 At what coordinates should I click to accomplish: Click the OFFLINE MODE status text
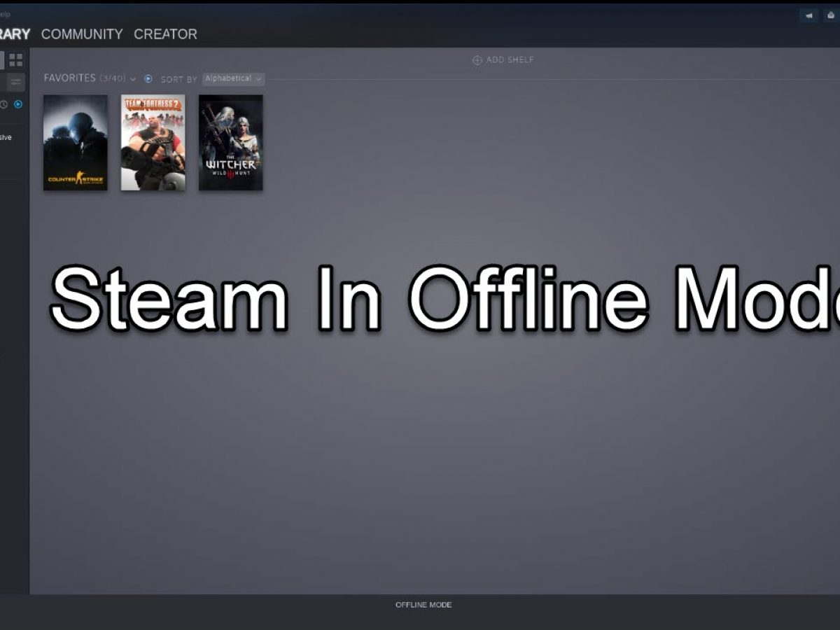pyautogui.click(x=423, y=605)
